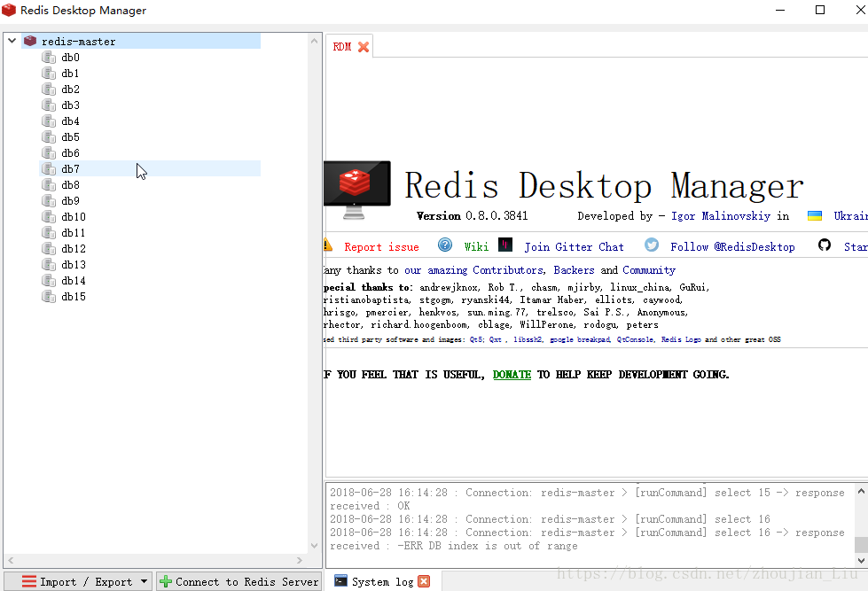
Task: Click the Twitter bird icon
Action: point(652,245)
